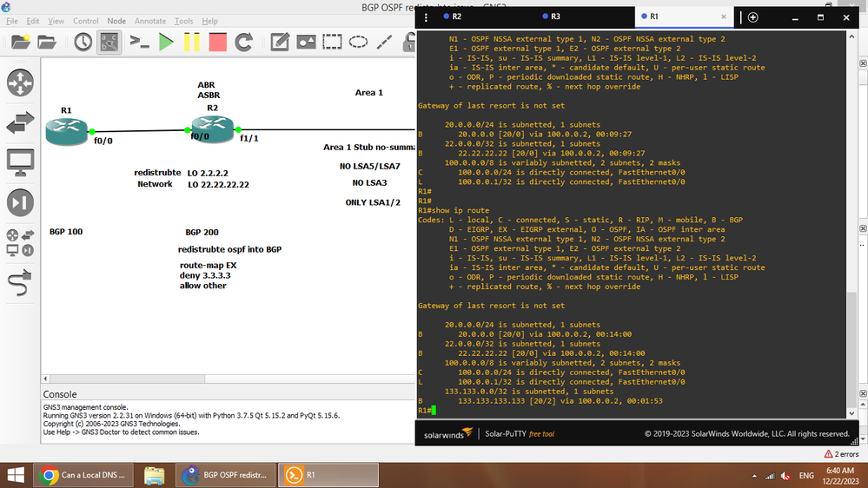Start all nodes with green play
The width and height of the screenshot is (868, 488).
pos(165,42)
